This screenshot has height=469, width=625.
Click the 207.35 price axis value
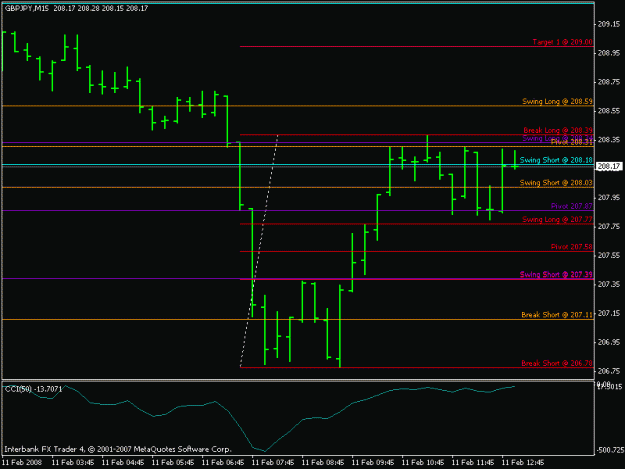tap(609, 284)
